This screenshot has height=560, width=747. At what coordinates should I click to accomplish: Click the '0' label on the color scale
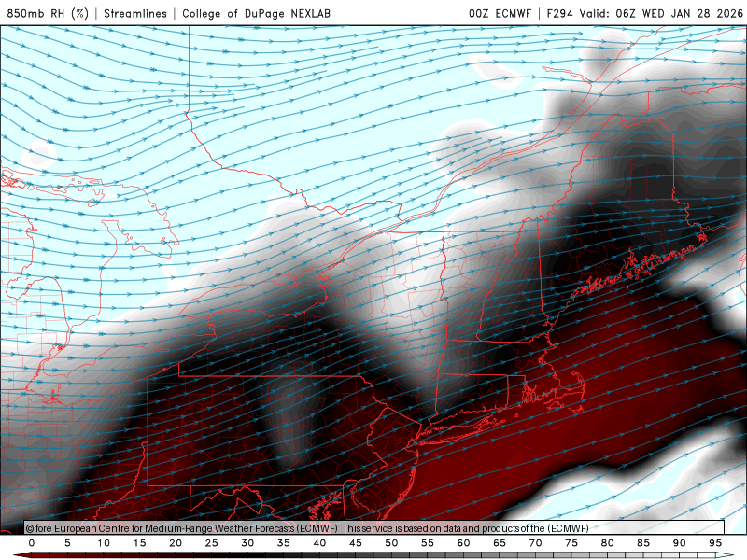(32, 543)
